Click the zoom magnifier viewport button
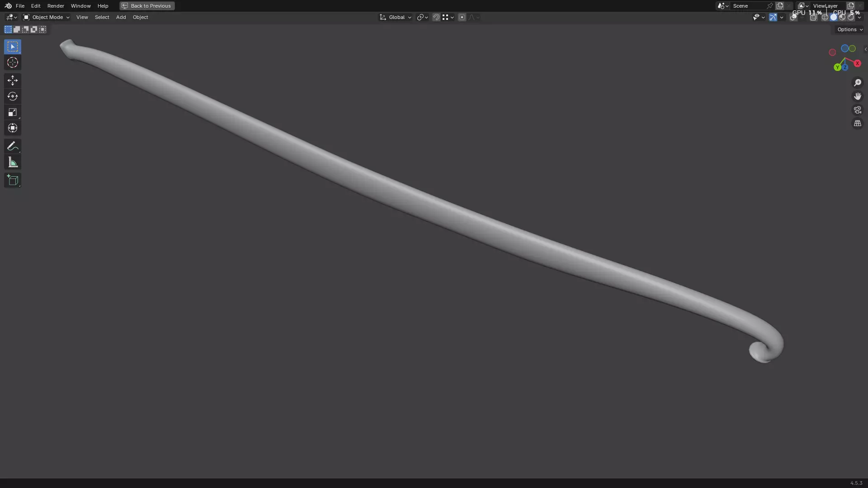This screenshot has height=488, width=868. (858, 83)
